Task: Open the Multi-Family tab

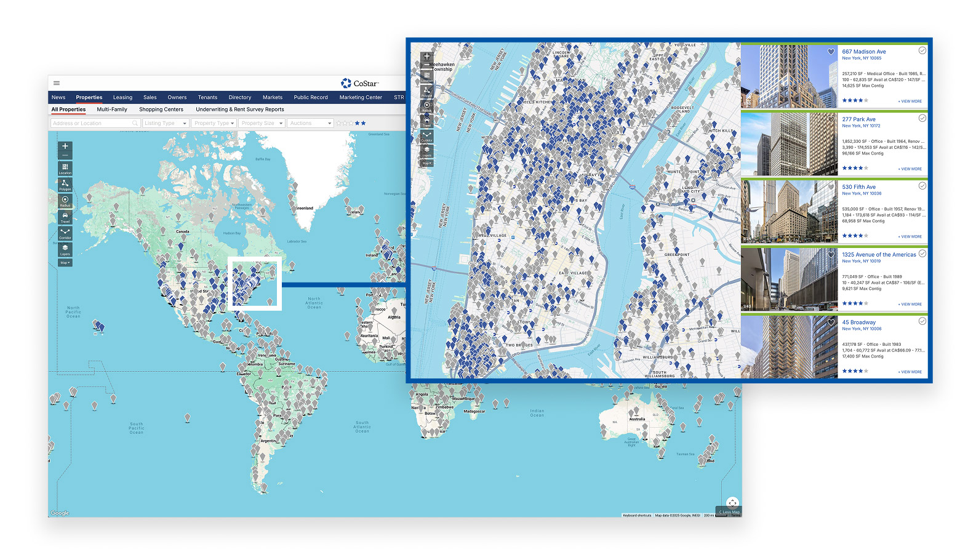Action: tap(112, 110)
